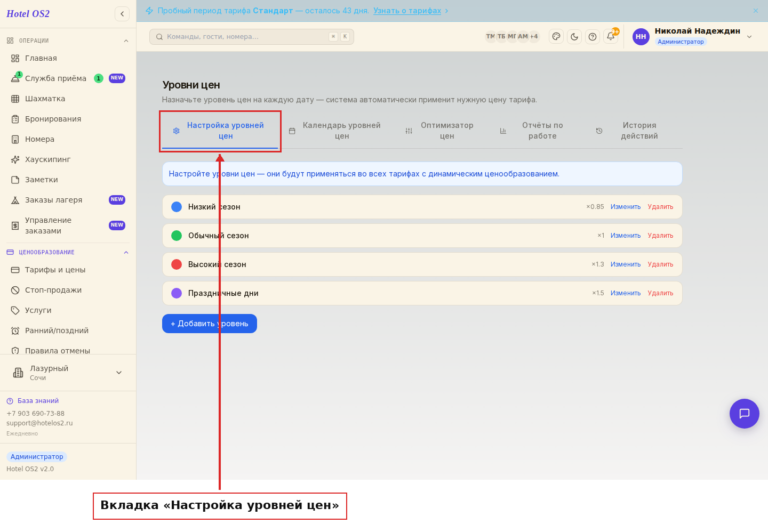
Task: Open Ранний/поздний in sidebar
Action: [68, 331]
